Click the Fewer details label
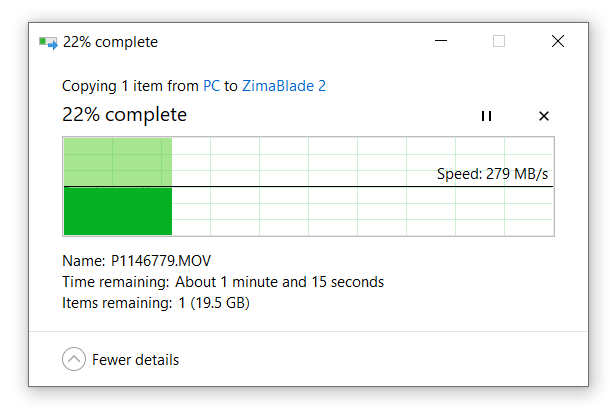This screenshot has height=411, width=610. 135,360
